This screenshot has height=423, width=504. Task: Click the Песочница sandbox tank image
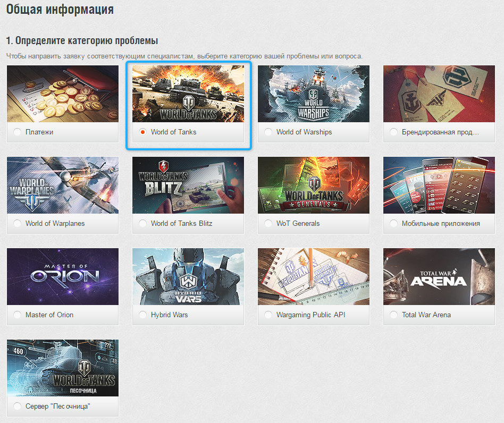pyautogui.click(x=63, y=368)
